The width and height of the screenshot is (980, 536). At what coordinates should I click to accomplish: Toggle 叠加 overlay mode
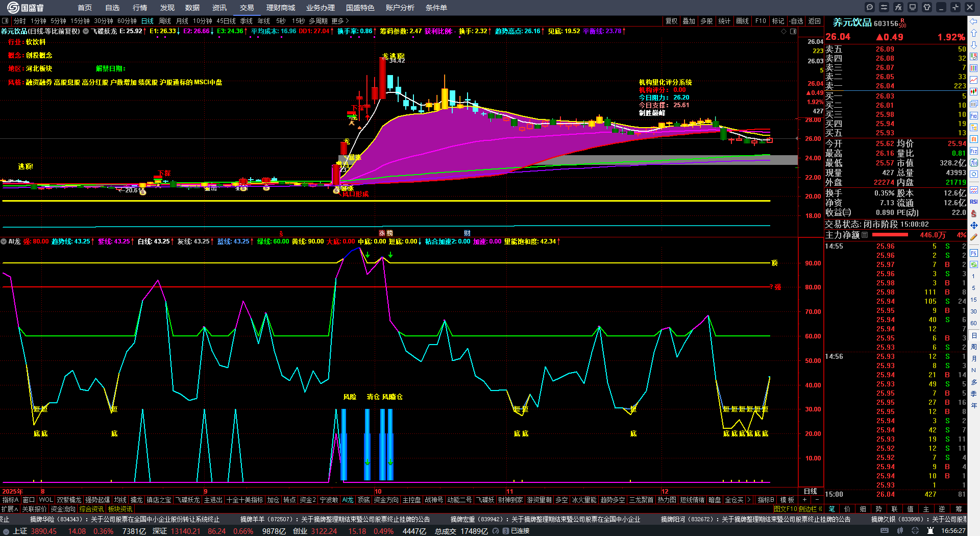[x=689, y=21]
